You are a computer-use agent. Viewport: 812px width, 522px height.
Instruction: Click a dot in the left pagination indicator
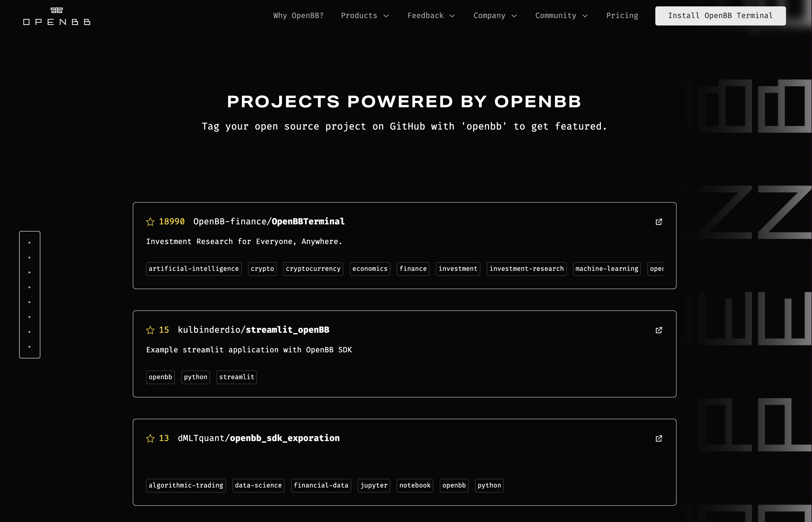click(x=30, y=242)
